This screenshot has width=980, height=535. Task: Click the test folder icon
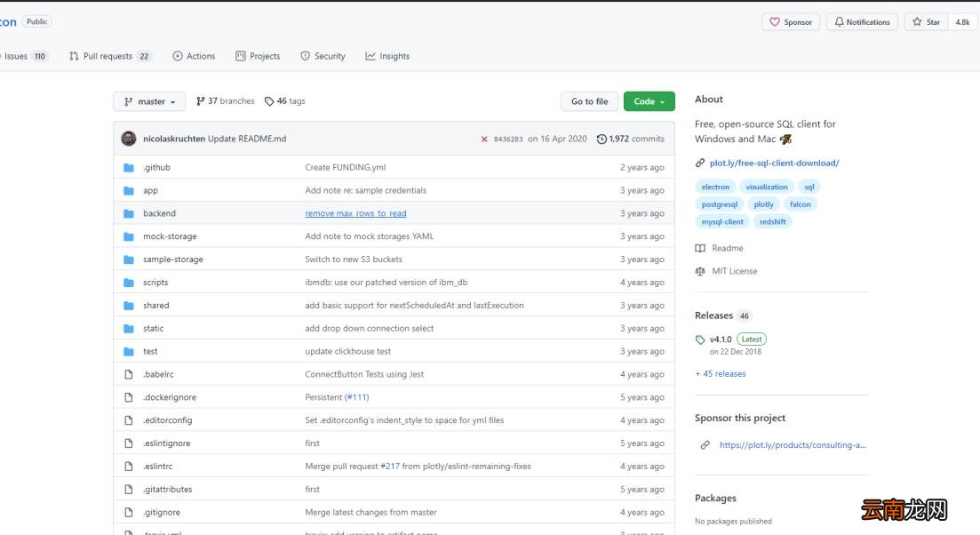point(129,352)
